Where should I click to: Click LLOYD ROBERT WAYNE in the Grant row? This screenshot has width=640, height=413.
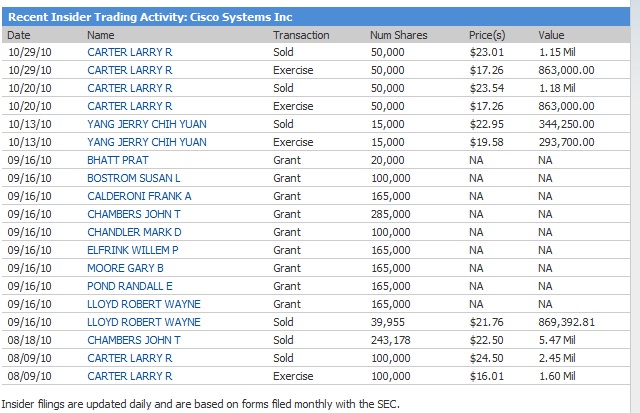[x=144, y=304]
